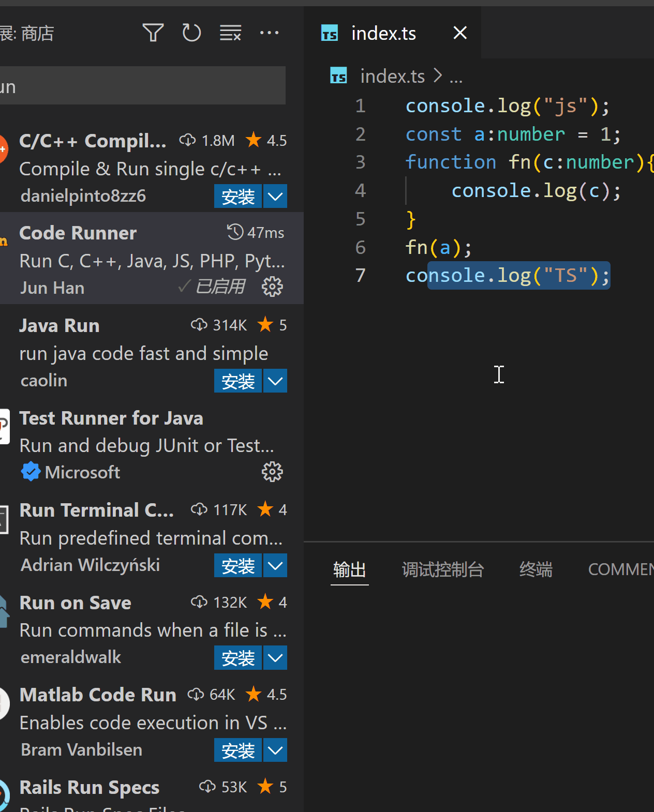The height and width of the screenshot is (812, 654).
Task: Switch to the 终端 terminal tab
Action: pyautogui.click(x=536, y=569)
